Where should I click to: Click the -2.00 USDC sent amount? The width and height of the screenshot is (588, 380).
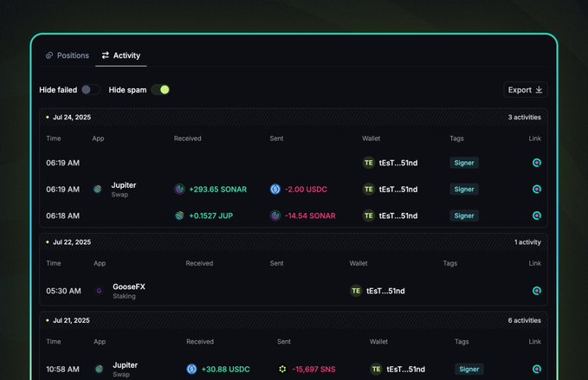(x=306, y=190)
